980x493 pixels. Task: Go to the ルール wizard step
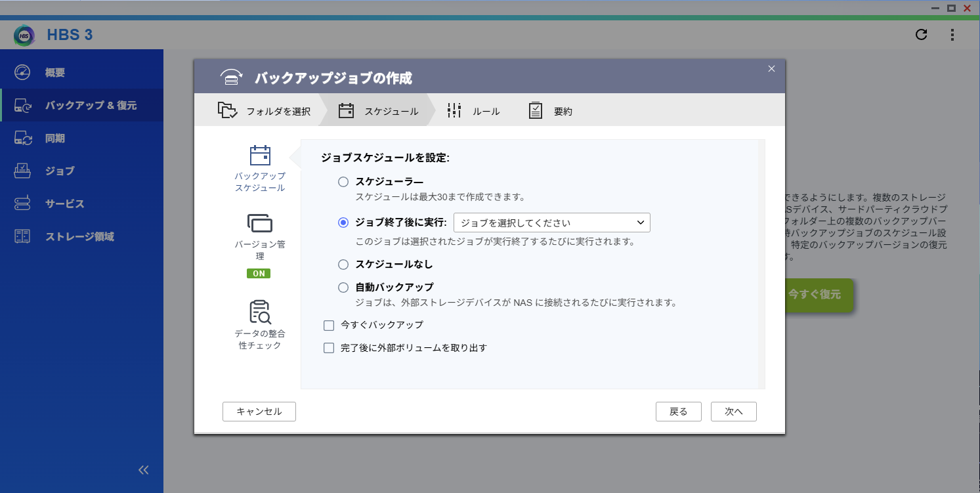point(473,111)
